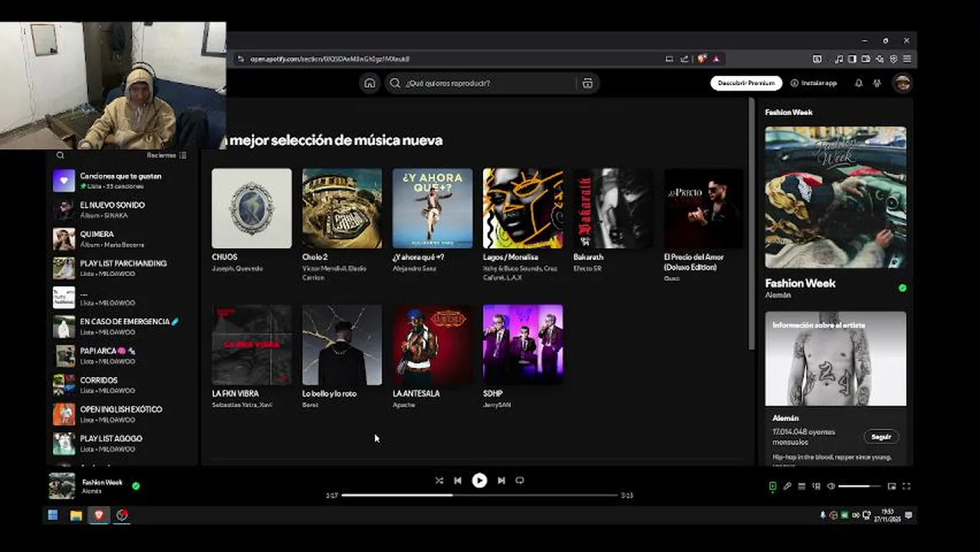Open EN CASO DE EMERGENCIA playlist
The width and height of the screenshot is (980, 552).
123,327
